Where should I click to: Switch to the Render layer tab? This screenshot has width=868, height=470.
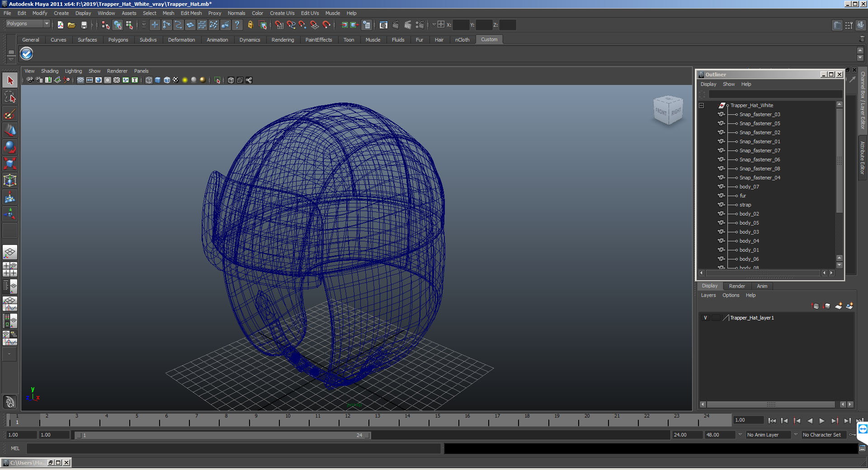(737, 286)
